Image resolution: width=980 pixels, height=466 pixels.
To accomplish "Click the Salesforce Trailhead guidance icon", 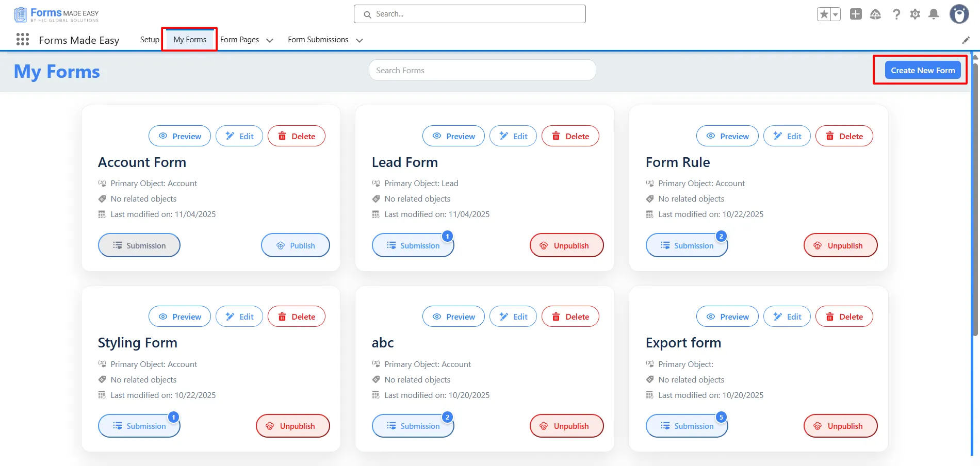I will [x=875, y=14].
